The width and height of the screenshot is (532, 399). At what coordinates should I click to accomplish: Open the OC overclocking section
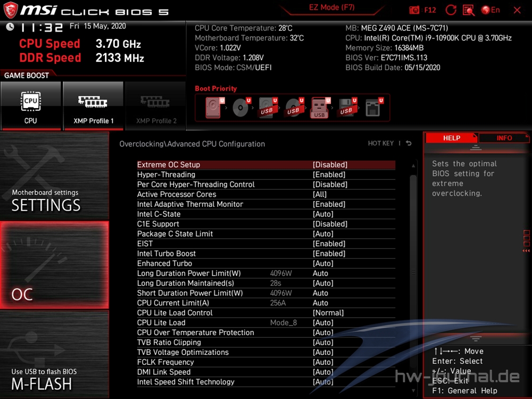click(x=54, y=265)
